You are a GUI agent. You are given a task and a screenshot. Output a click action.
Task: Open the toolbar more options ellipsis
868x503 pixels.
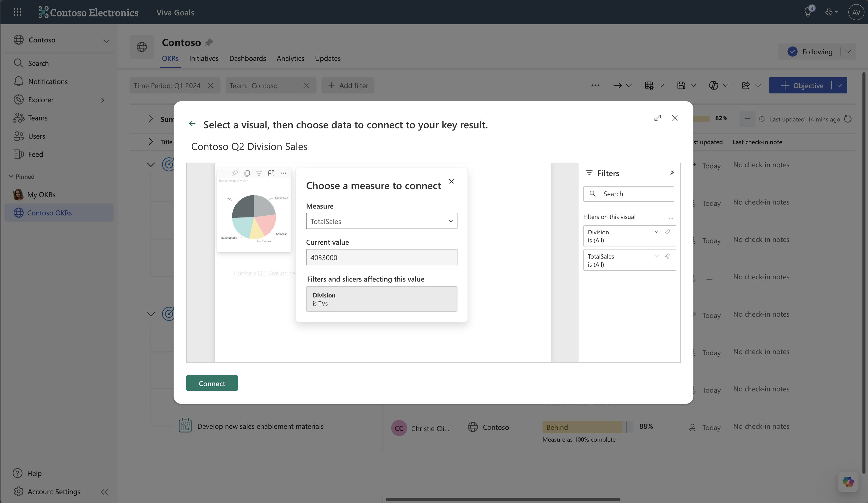pyautogui.click(x=595, y=86)
